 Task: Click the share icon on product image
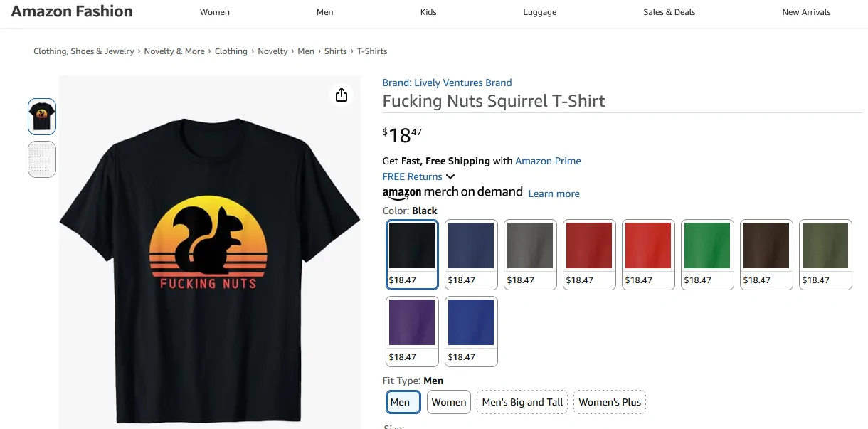pyautogui.click(x=342, y=95)
